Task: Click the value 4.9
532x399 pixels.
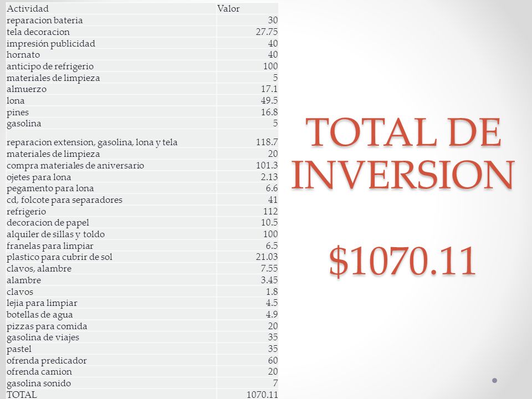Action: click(x=272, y=315)
